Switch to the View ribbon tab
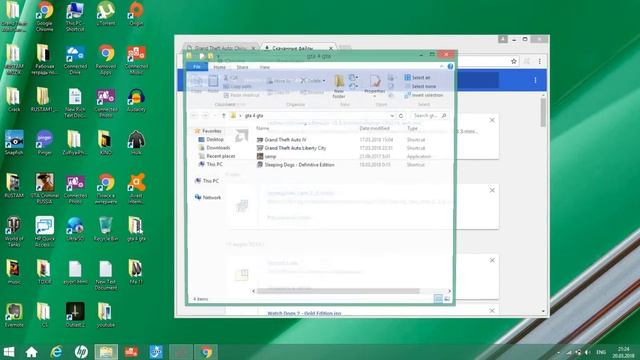Screen dimensions: 640x360 click(264, 67)
